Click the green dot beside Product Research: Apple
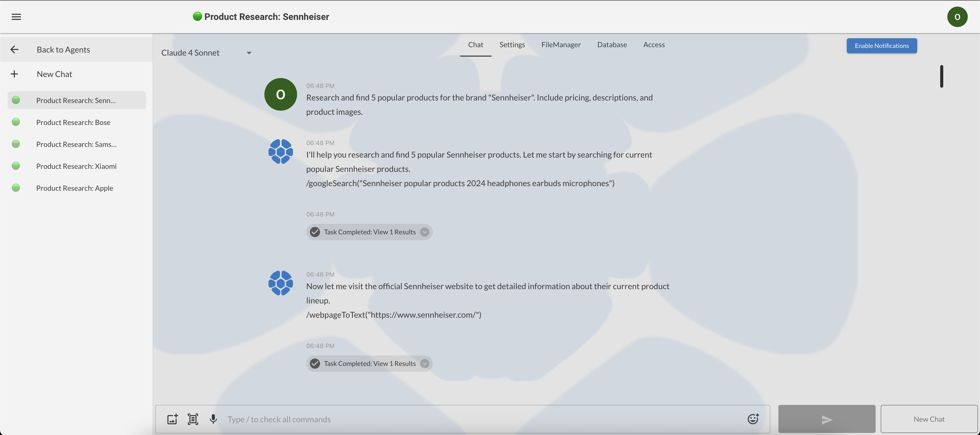The image size is (980, 435). tap(16, 188)
